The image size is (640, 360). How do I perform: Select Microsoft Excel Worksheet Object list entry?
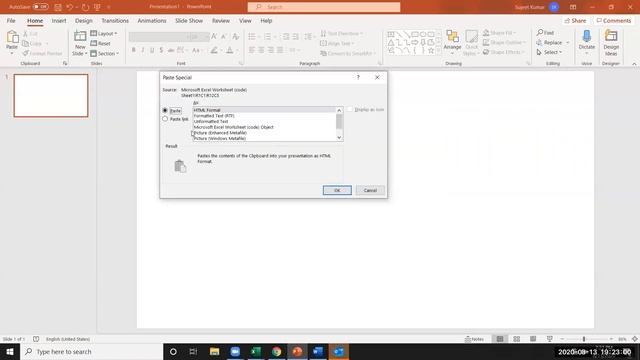point(264,127)
